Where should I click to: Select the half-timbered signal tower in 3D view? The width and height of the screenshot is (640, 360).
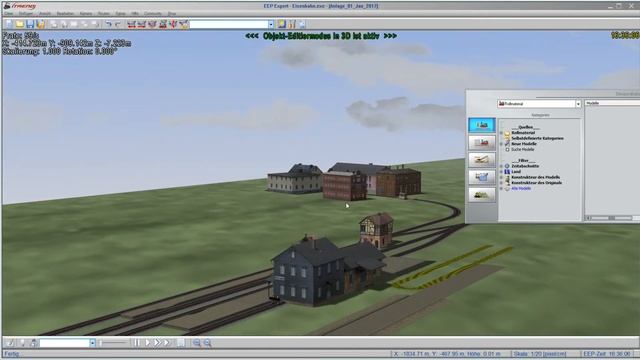(x=376, y=230)
